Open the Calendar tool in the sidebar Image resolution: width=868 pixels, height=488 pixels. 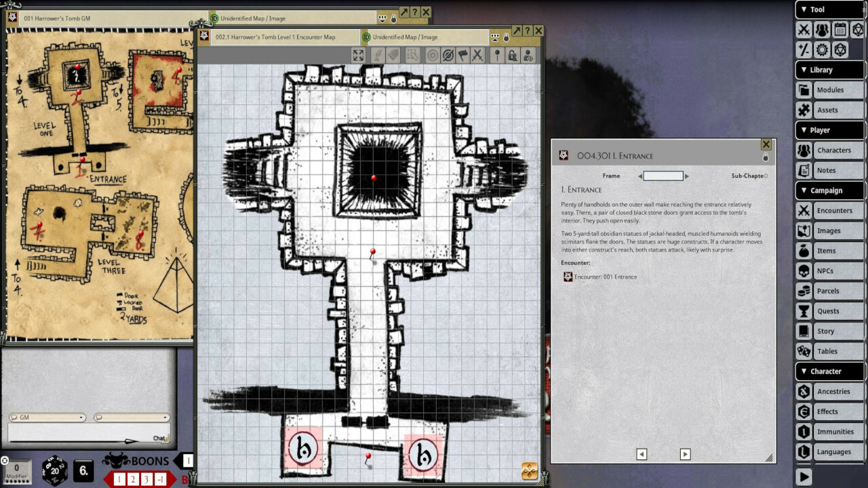tap(841, 29)
